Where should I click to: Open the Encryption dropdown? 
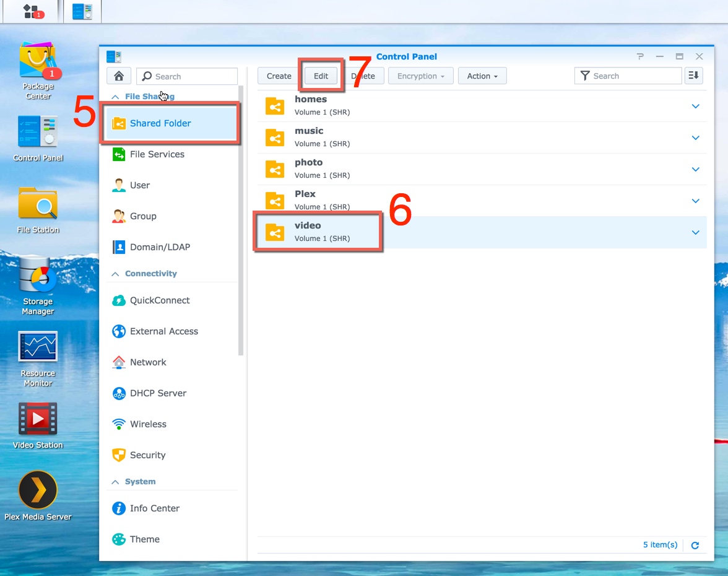coord(420,76)
